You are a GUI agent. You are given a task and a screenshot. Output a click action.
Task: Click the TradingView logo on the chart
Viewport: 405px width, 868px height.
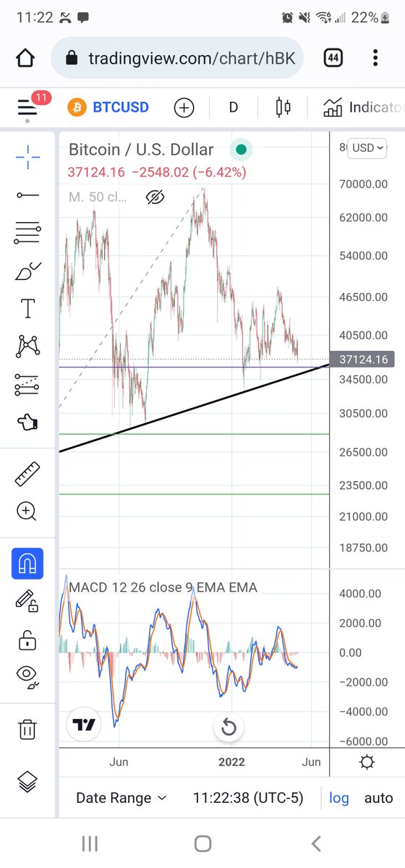85,725
